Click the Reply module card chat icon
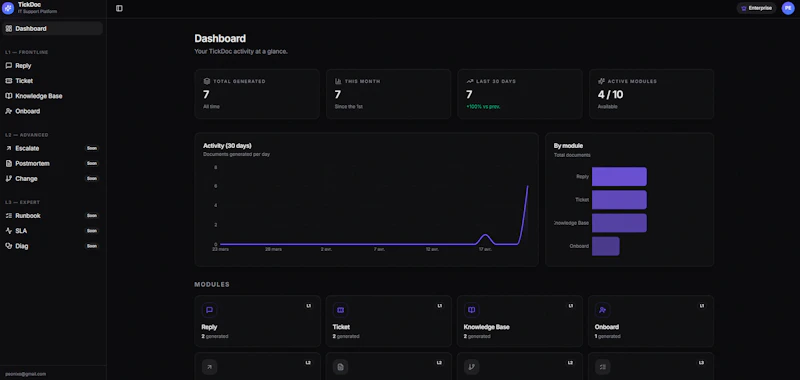The width and height of the screenshot is (800, 380). pyautogui.click(x=209, y=310)
